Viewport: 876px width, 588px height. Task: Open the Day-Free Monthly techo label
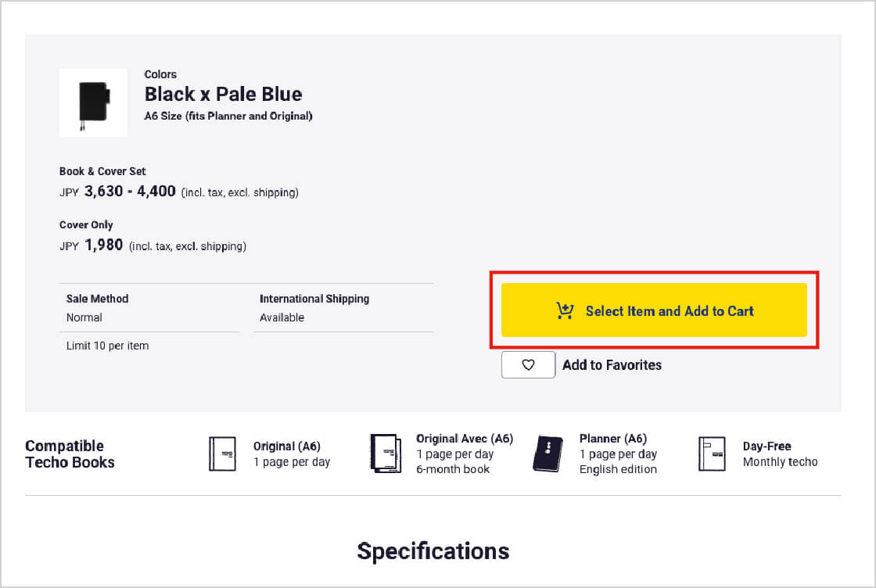[780, 454]
